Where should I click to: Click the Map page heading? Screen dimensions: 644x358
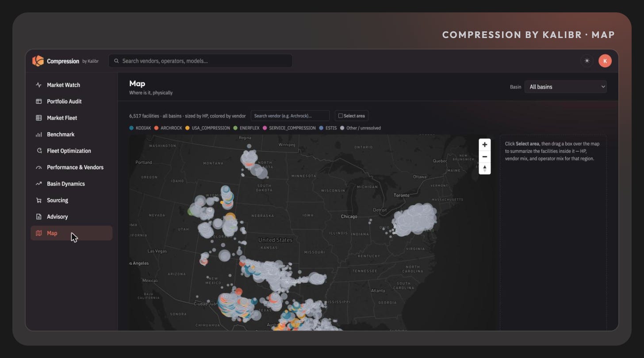[x=137, y=84]
